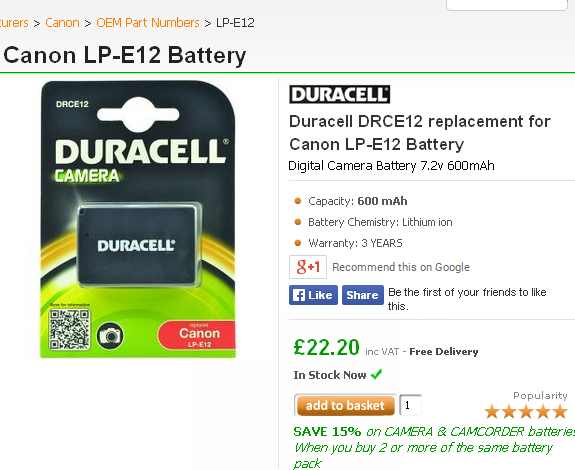This screenshot has width=575, height=470.
Task: Click the Google +1 icon button
Action: (308, 267)
